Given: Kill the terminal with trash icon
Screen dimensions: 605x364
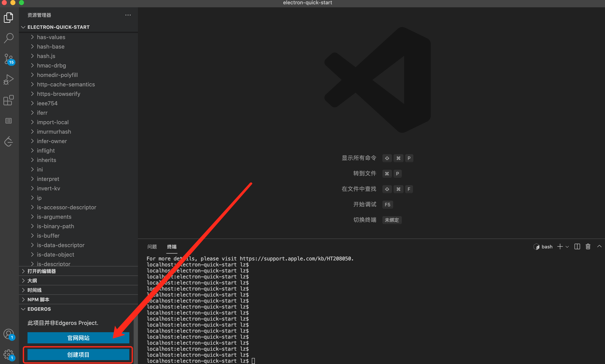Looking at the screenshot, I should tap(588, 246).
